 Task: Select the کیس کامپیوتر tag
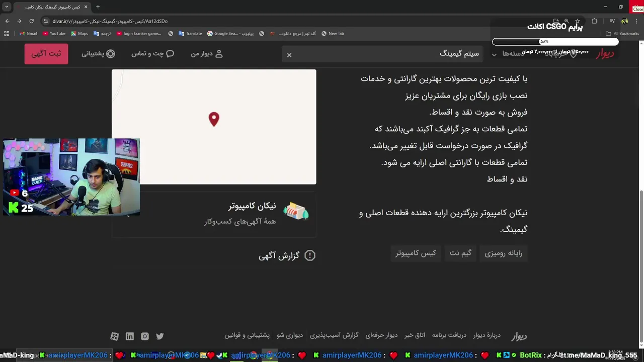click(x=416, y=253)
